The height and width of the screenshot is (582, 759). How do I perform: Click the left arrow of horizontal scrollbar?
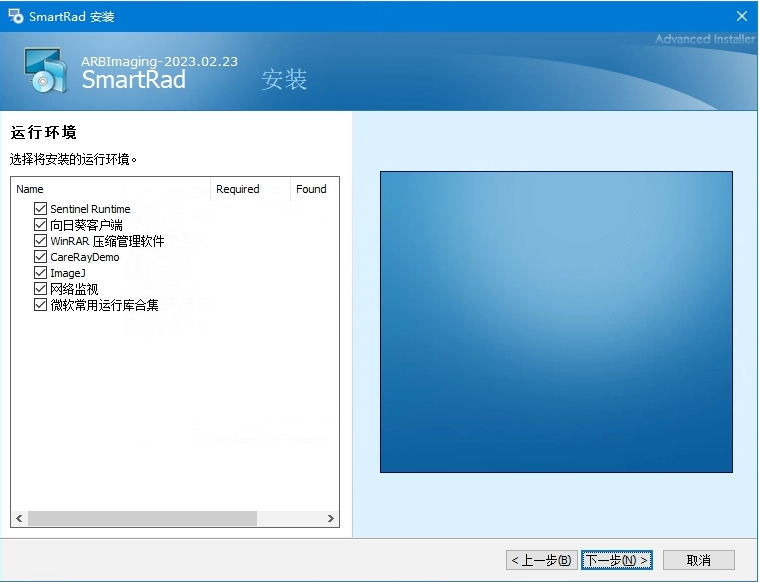click(19, 519)
